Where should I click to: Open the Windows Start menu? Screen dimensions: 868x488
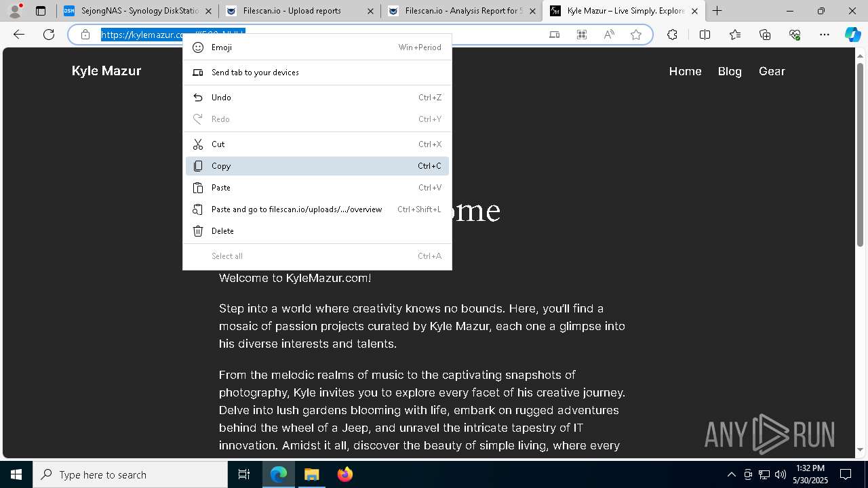16,474
